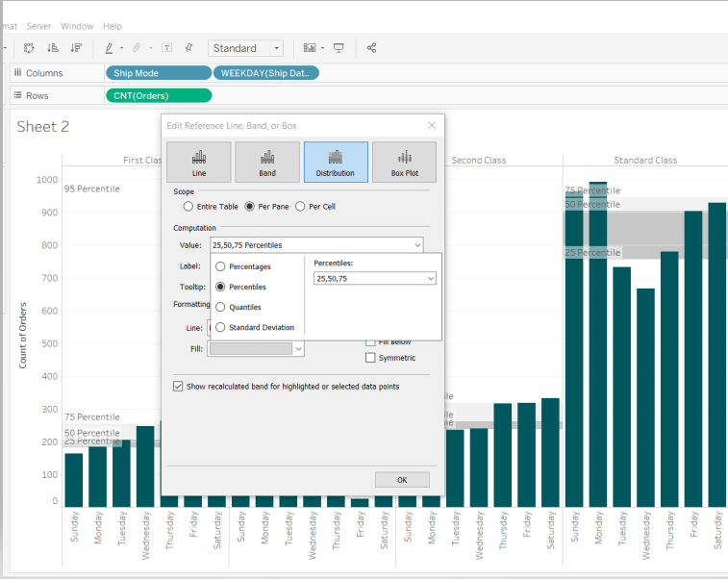Select the Percentiles option

coord(220,287)
